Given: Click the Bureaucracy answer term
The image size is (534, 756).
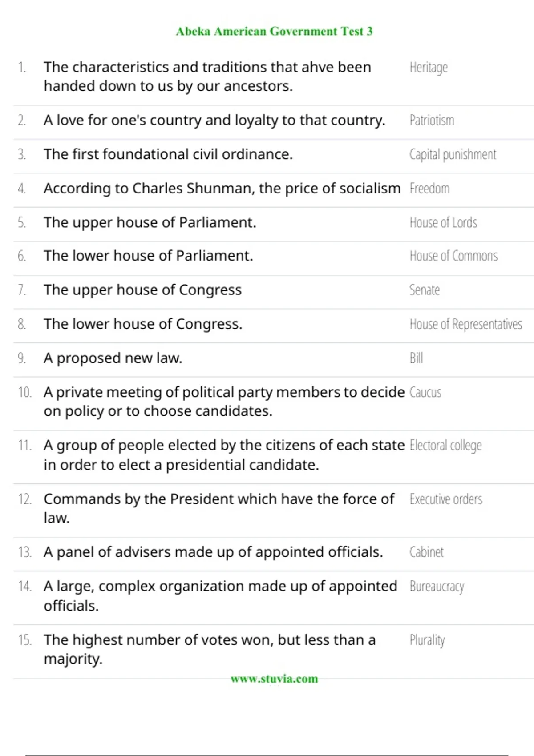Looking at the screenshot, I should (x=437, y=587).
